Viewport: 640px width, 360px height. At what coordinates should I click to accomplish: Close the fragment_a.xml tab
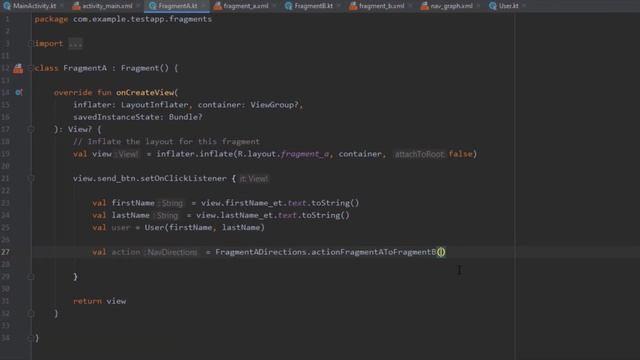click(274, 6)
